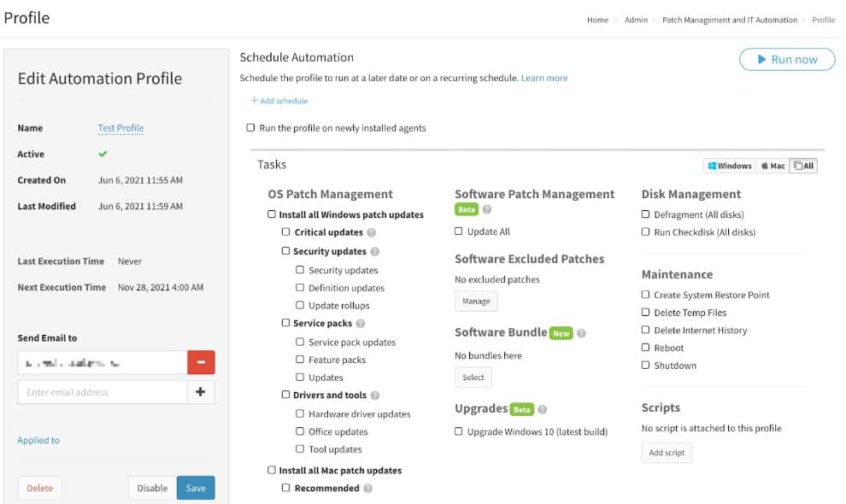Image resolution: width=846 pixels, height=504 pixels.
Task: Filter tasks by Windows
Action: [x=730, y=166]
